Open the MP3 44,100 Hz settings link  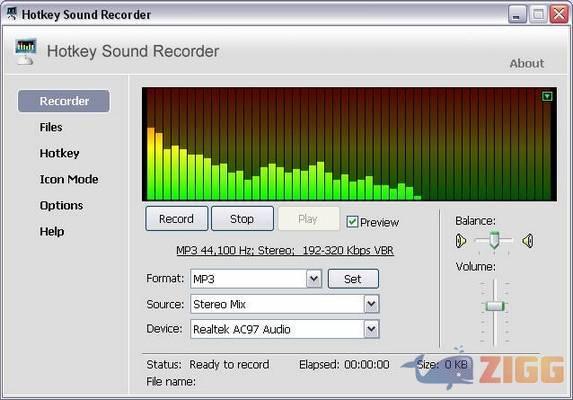(285, 251)
